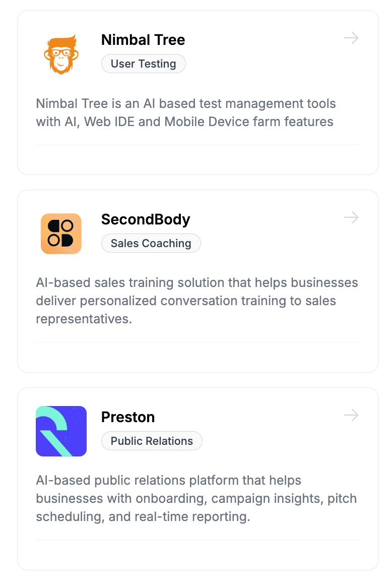Select the orange monkey avatar image
The height and width of the screenshot is (579, 392).
tap(60, 53)
